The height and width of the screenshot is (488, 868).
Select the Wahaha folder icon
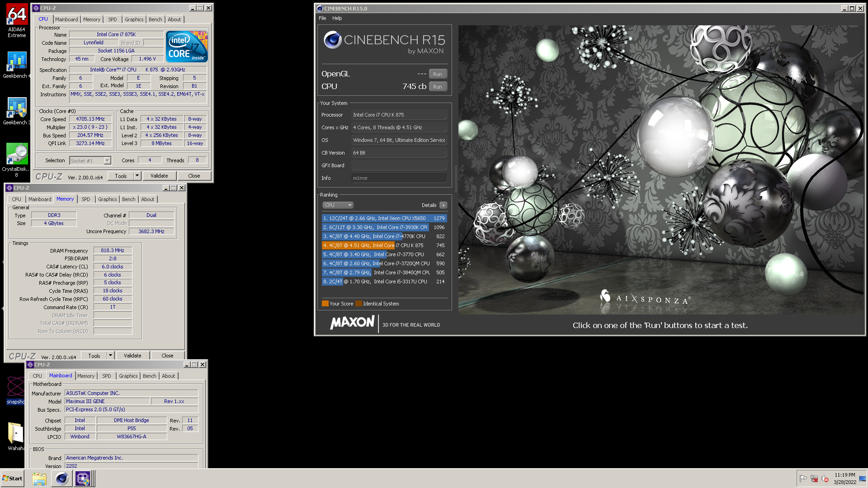point(16,436)
